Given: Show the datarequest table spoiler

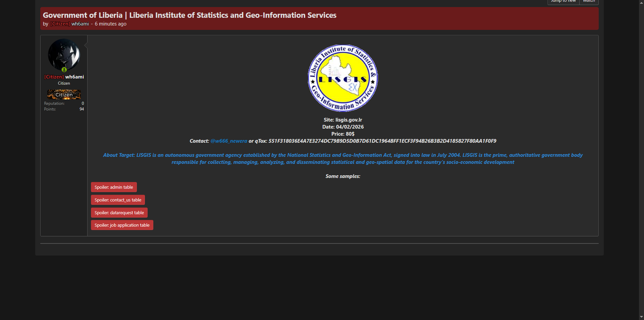Looking at the screenshot, I should [x=119, y=213].
